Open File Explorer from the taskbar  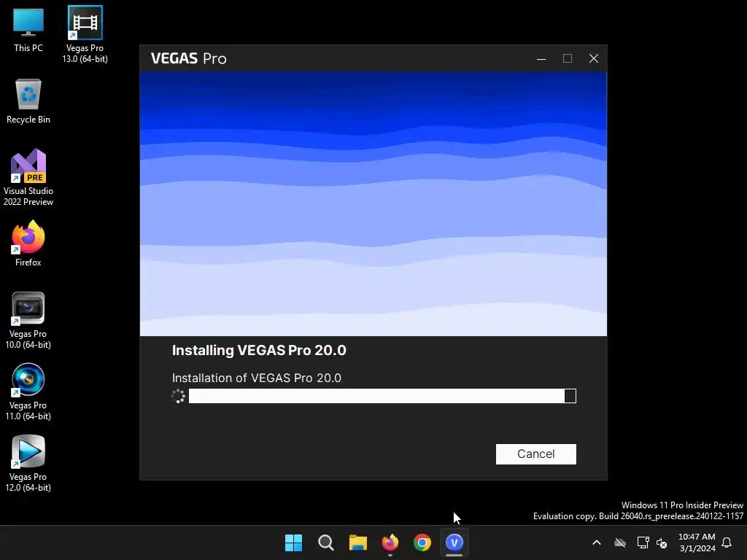[x=357, y=542]
